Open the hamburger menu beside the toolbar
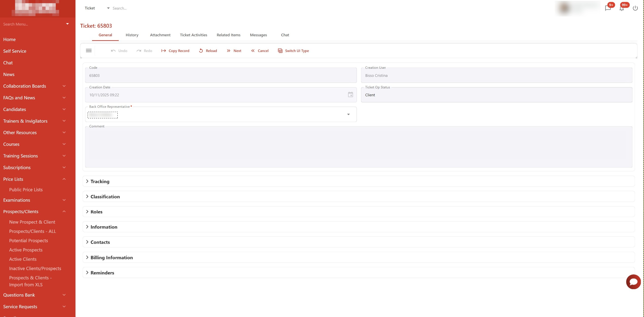Image resolution: width=644 pixels, height=317 pixels. click(89, 50)
